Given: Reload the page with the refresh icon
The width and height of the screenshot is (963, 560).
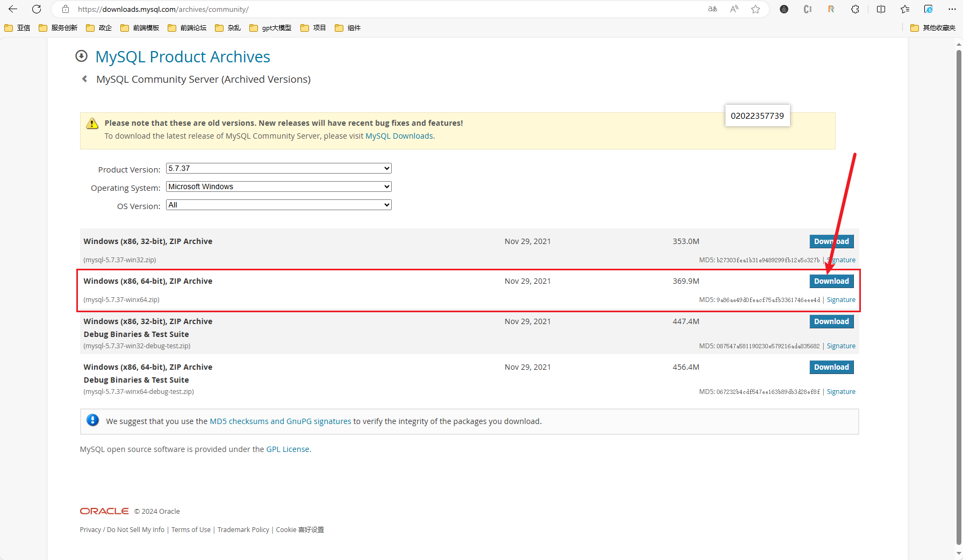Looking at the screenshot, I should (x=37, y=9).
